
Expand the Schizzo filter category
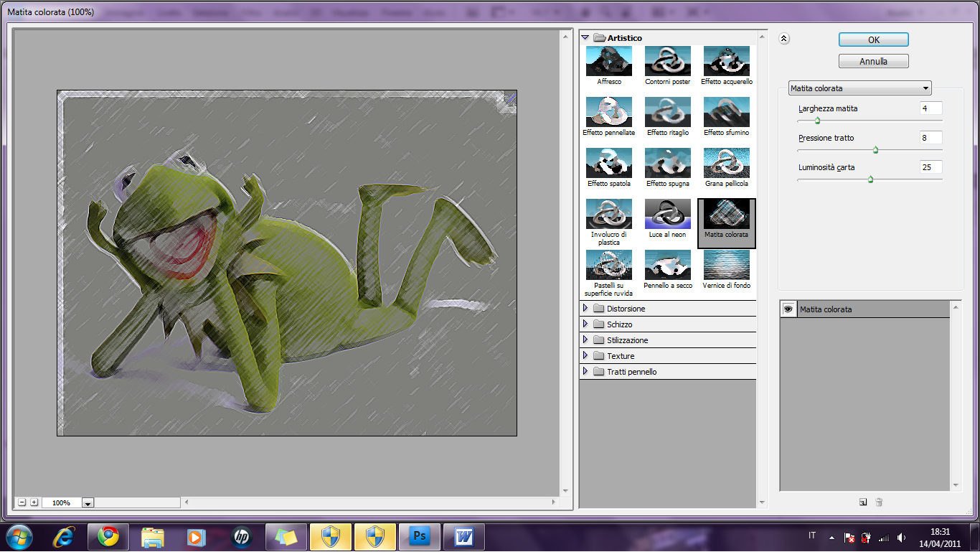click(x=585, y=324)
